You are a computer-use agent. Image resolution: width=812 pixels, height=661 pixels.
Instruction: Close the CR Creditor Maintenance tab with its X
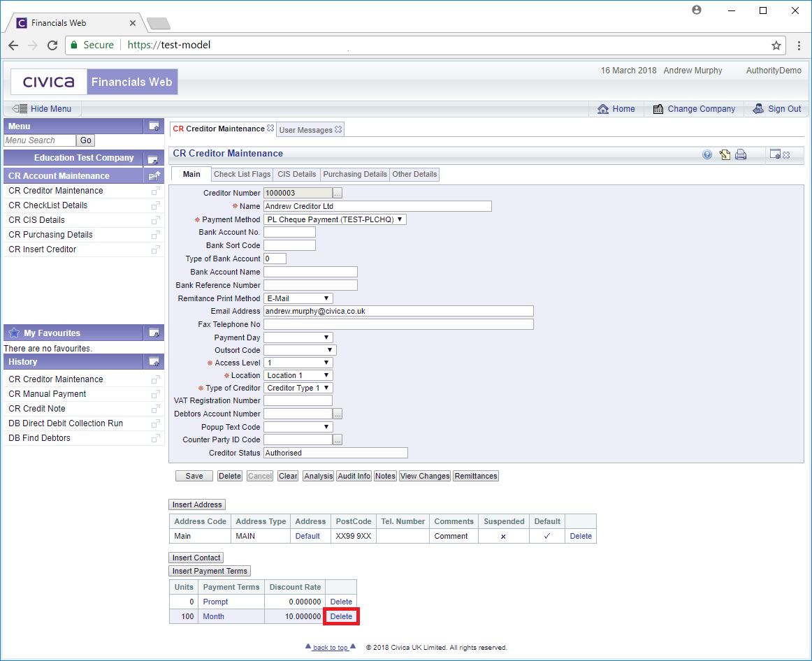(270, 129)
